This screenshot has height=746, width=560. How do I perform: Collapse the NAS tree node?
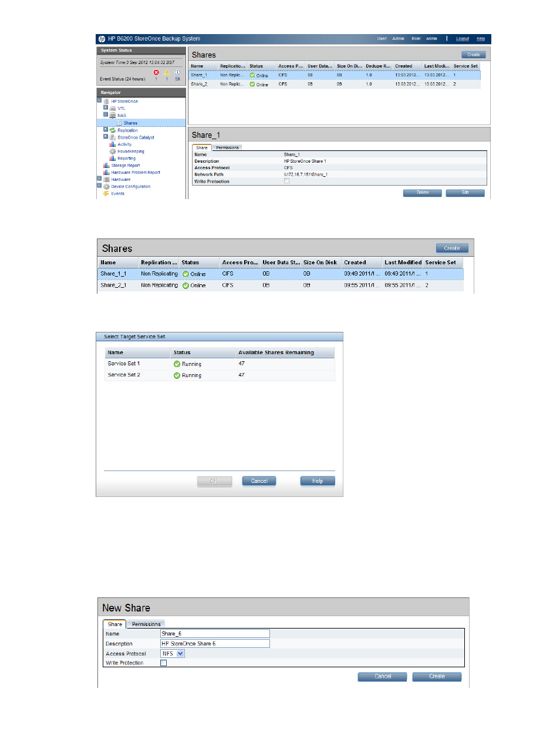(106, 115)
